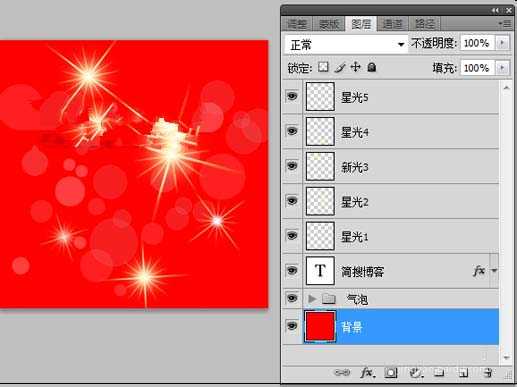Hide the 简搜博客 text layer

tap(292, 270)
